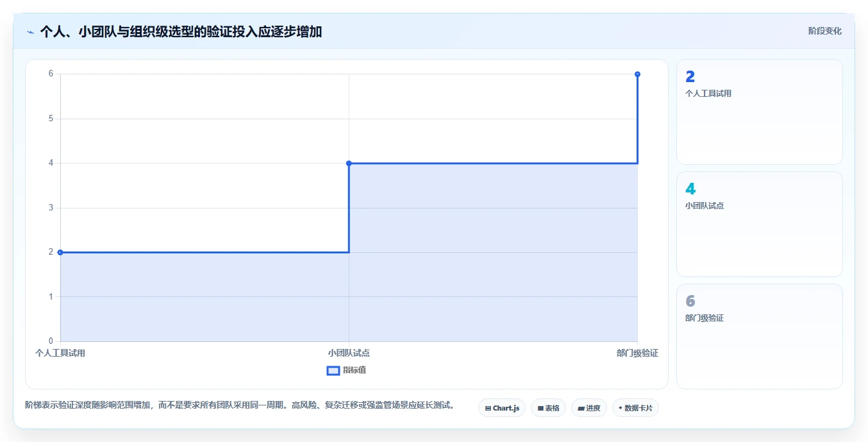868x442 pixels.
Task: Click the y-axis tick label 5
Action: click(x=51, y=119)
